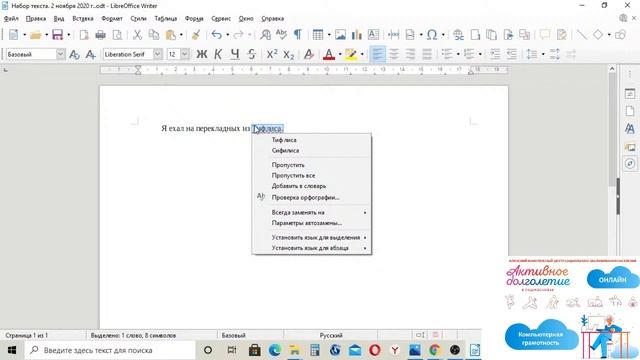Apply yellow highlighting color
The width and height of the screenshot is (640, 360).
351,54
